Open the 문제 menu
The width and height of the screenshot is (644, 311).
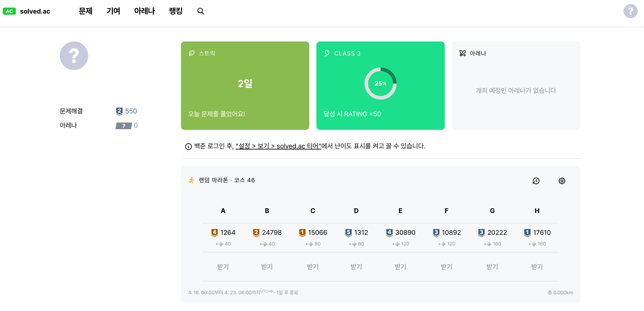(x=86, y=11)
